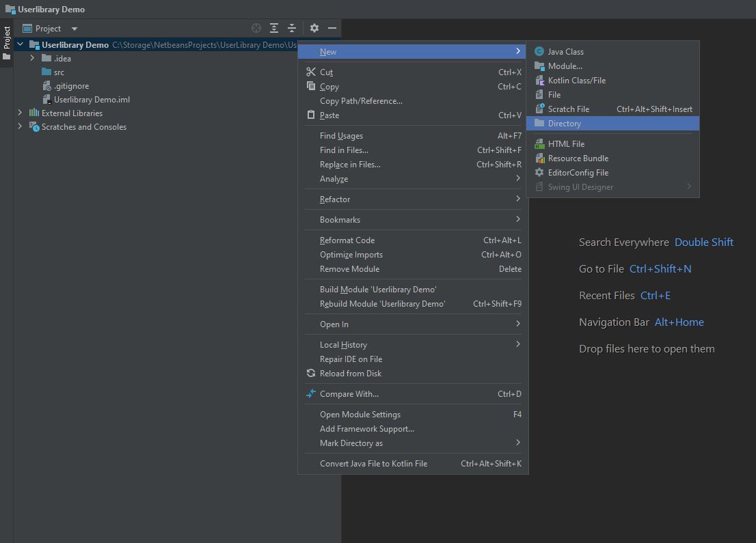
Task: Click the Directory folder icon in New submenu
Action: click(539, 123)
